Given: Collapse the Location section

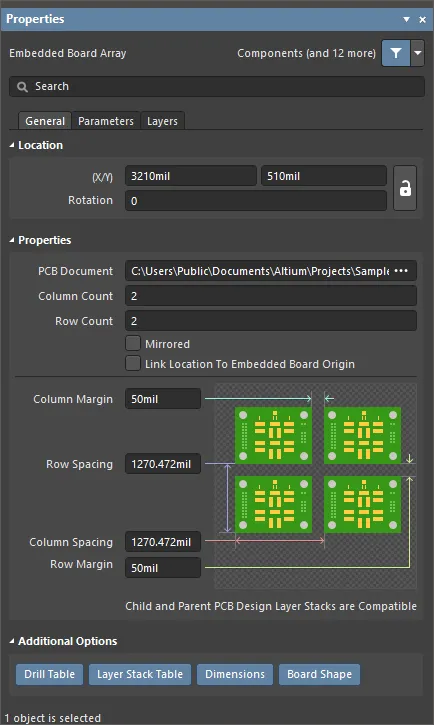Looking at the screenshot, I should point(12,145).
